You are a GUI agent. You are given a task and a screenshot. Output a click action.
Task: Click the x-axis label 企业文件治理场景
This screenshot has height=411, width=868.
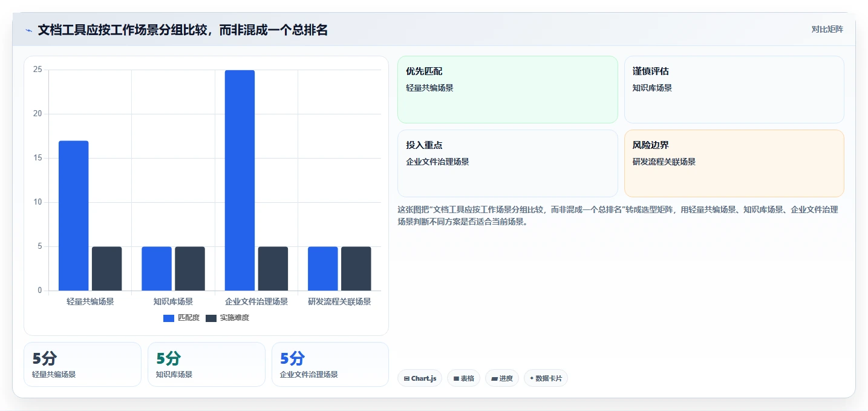pos(256,301)
